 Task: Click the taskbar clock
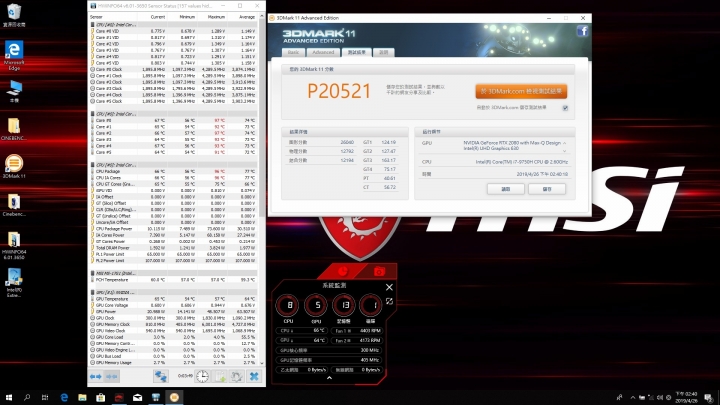pos(686,398)
